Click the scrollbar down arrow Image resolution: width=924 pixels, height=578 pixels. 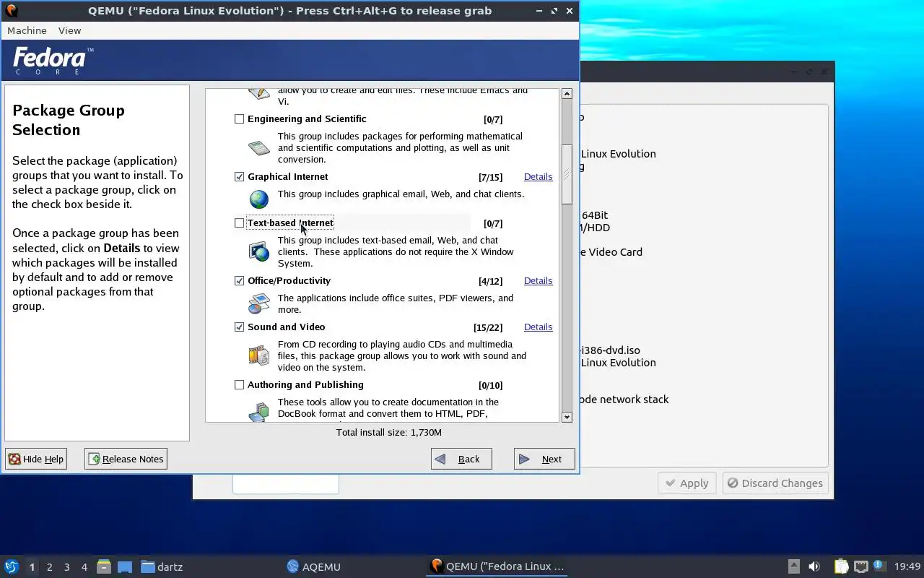(567, 417)
